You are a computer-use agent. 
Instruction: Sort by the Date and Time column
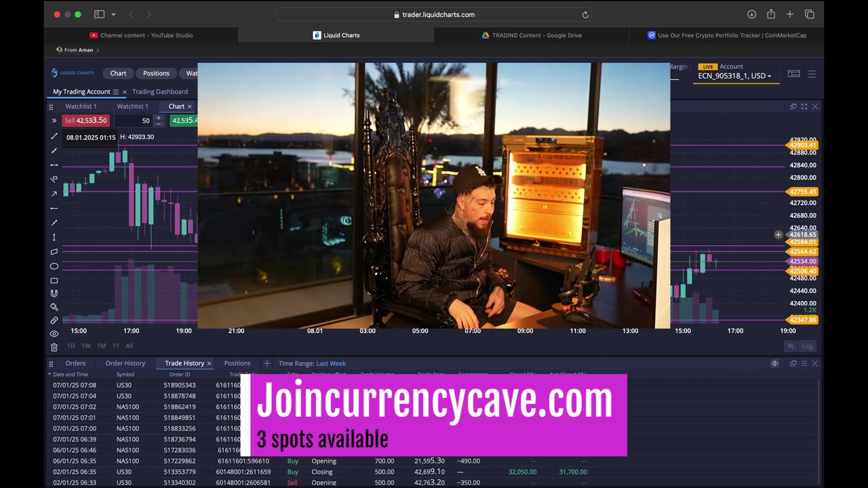(x=71, y=374)
